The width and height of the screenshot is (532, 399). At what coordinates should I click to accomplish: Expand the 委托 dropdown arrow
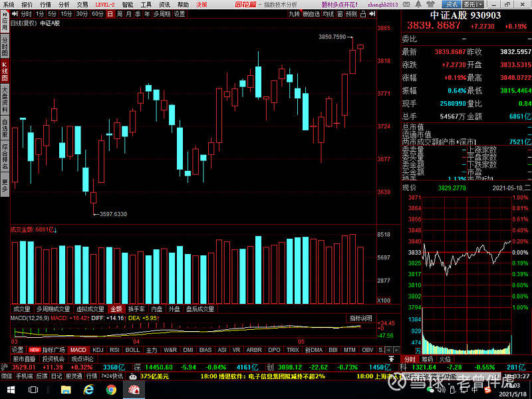[480, 5]
